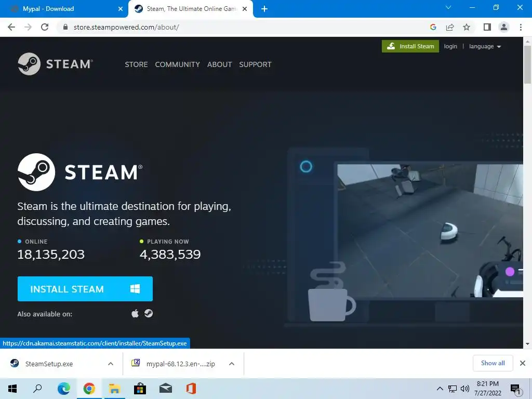
Task: Switch to the Mypal - Download tab
Action: click(x=64, y=9)
